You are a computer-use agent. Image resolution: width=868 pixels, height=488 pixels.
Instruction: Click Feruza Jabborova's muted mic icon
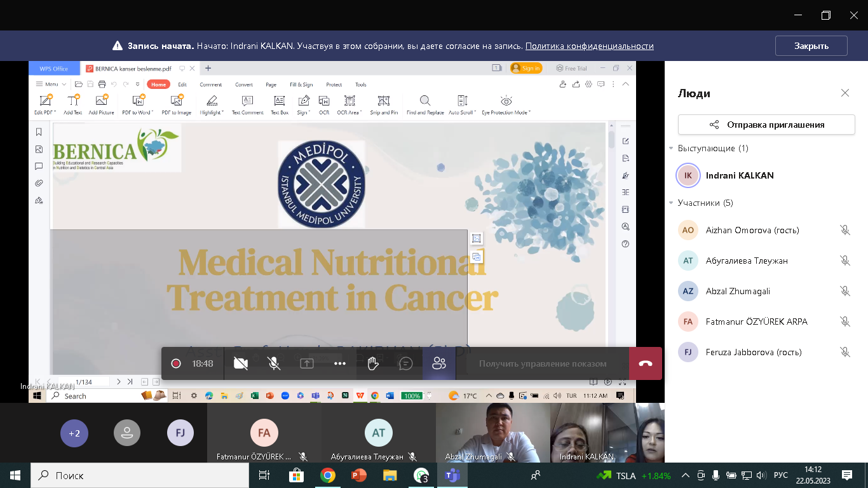coord(845,351)
